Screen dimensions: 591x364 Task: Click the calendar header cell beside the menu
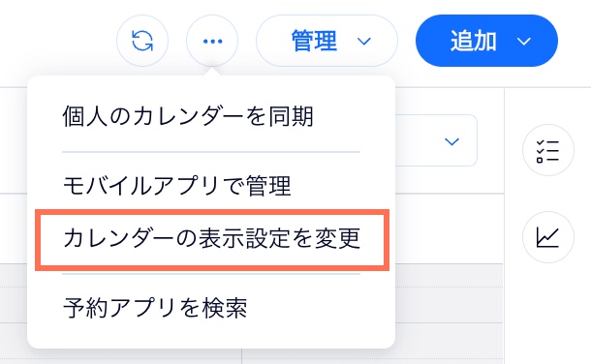[450, 228]
